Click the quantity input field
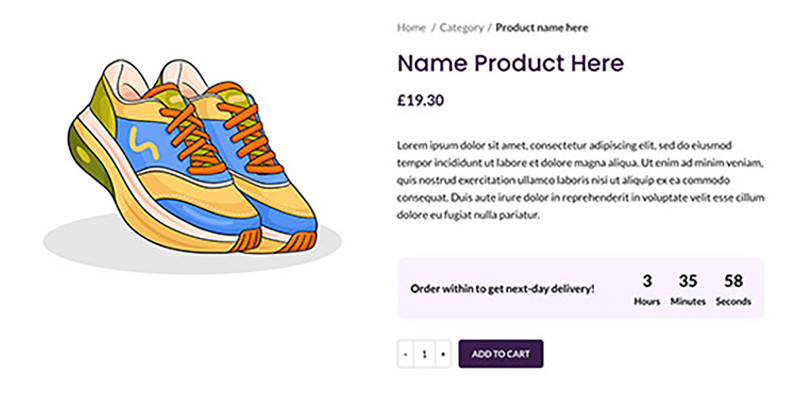This screenshot has height=400, width=800. point(424,354)
